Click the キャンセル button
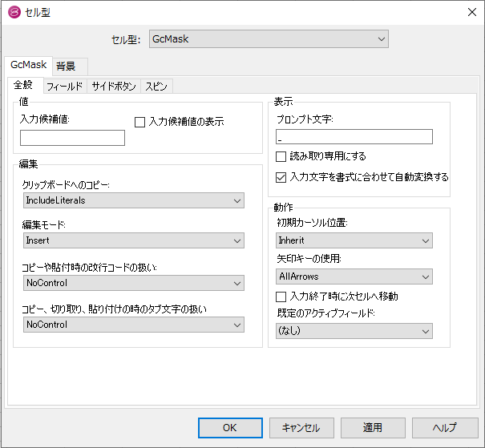Screen dimensions: 485x448 301,428
